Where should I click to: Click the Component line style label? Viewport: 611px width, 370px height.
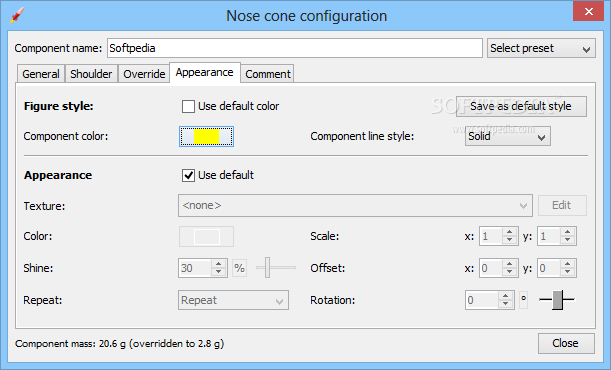[x=362, y=136]
